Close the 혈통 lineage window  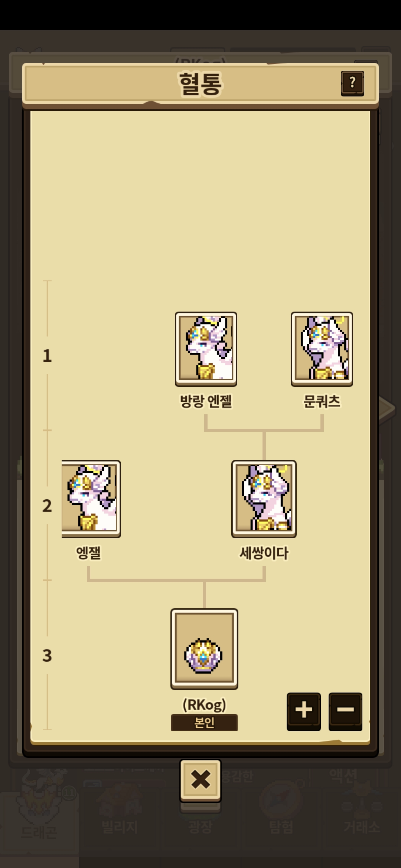(x=200, y=779)
